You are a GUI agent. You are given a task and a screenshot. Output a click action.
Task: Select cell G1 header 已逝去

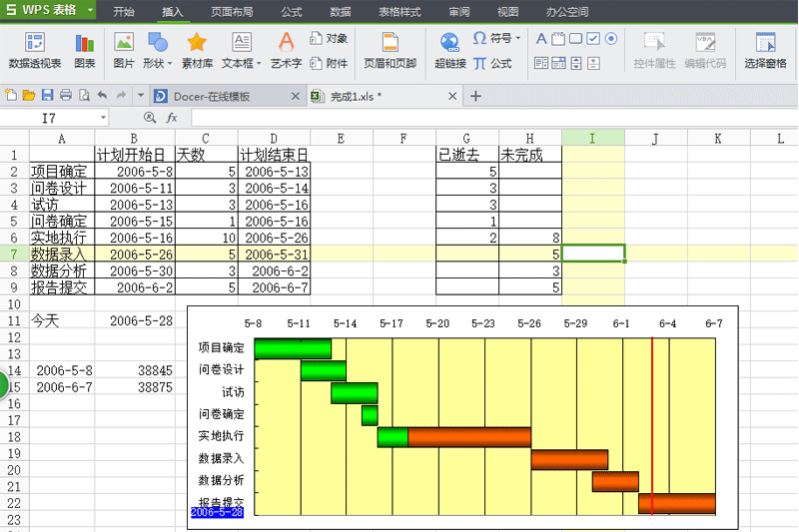click(467, 155)
